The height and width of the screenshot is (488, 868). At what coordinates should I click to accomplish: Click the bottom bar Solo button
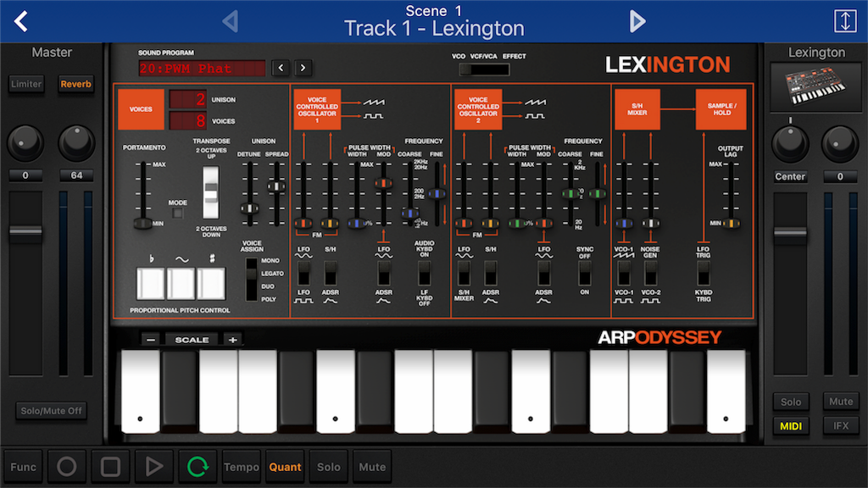[x=329, y=467]
